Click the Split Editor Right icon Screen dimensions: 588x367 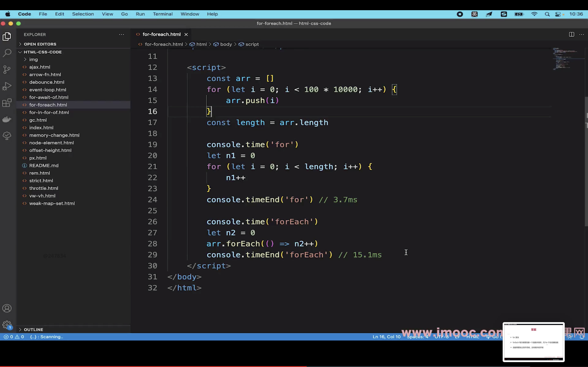(x=571, y=34)
